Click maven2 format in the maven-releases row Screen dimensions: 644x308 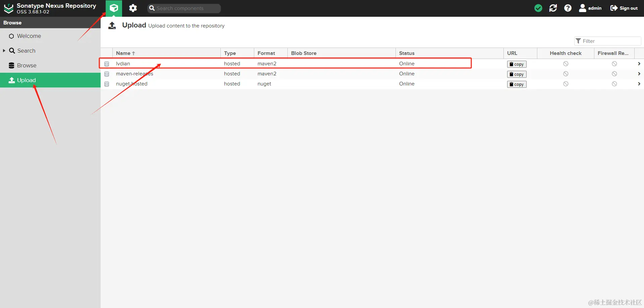tap(267, 74)
